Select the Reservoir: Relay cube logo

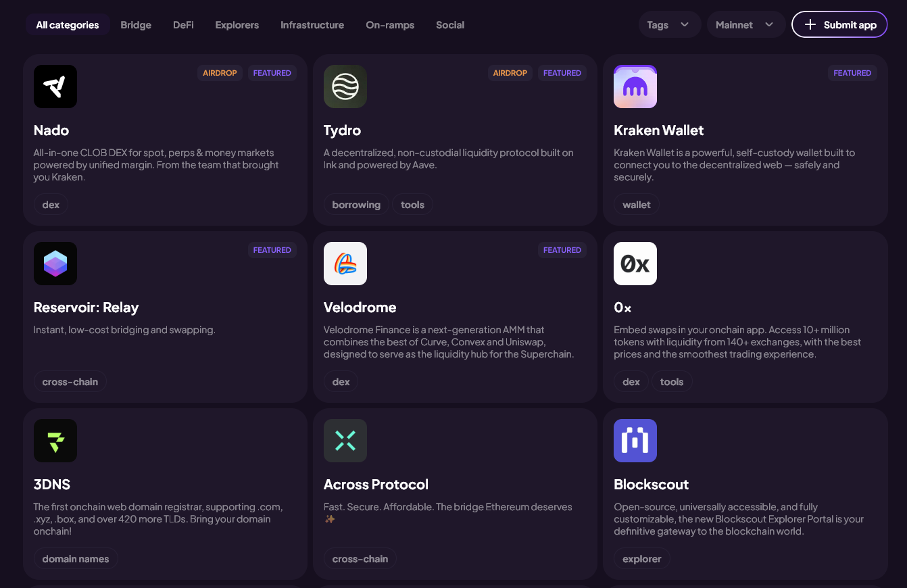pos(55,264)
